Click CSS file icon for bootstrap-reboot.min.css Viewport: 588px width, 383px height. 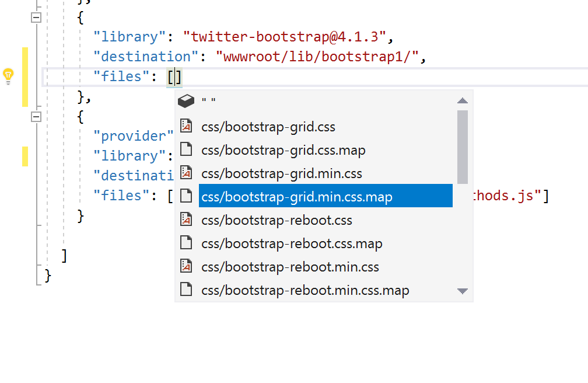pos(186,266)
